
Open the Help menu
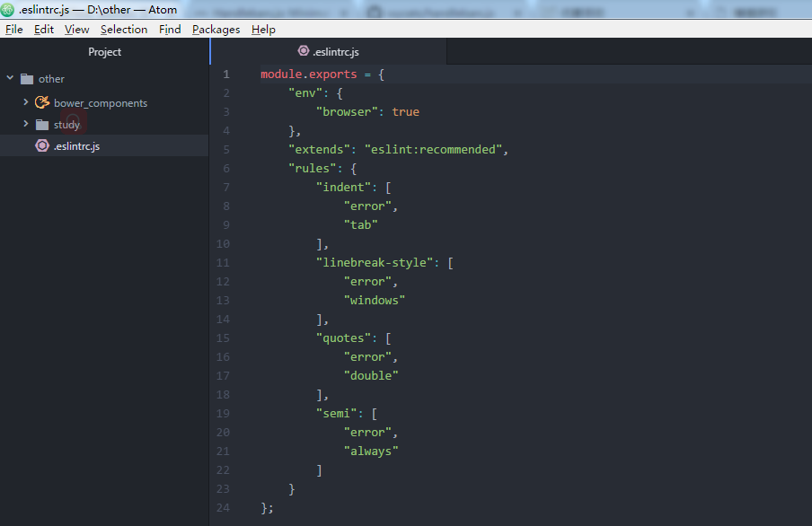(263, 30)
